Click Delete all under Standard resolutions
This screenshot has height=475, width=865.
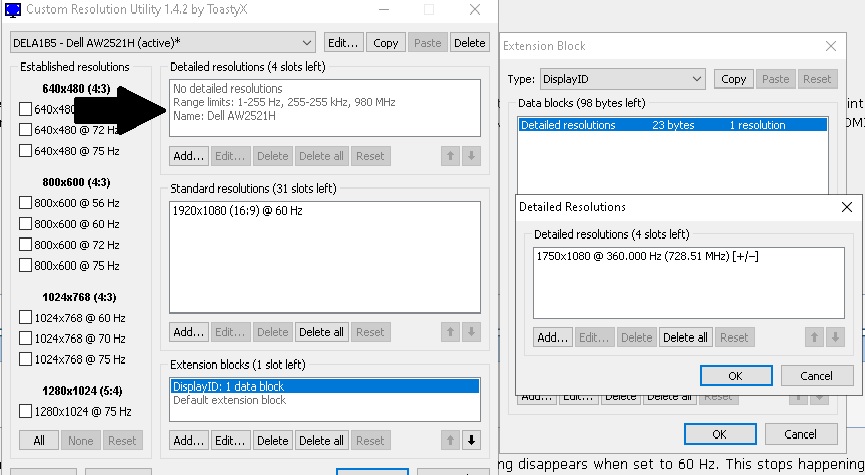coord(321,332)
